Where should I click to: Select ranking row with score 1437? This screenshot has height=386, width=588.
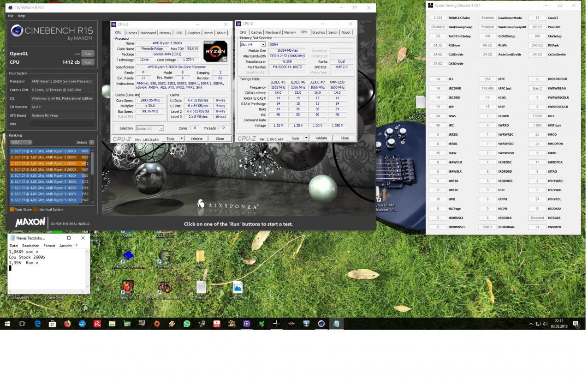tap(50, 157)
